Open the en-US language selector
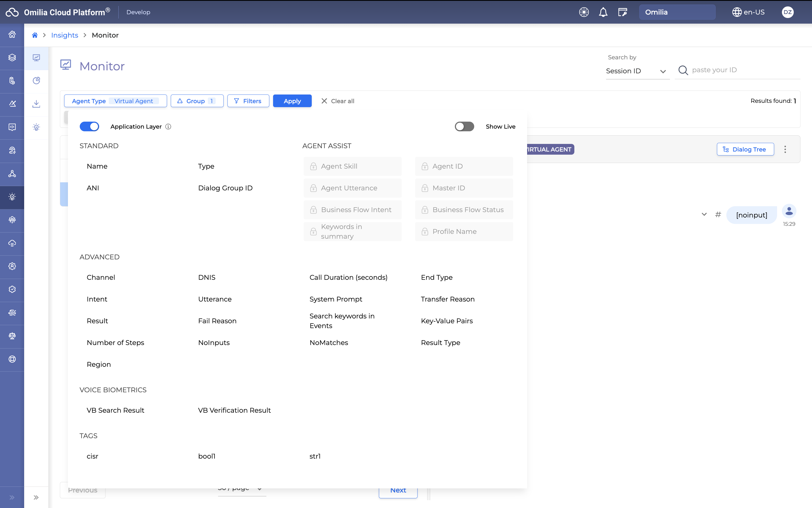 (x=748, y=12)
